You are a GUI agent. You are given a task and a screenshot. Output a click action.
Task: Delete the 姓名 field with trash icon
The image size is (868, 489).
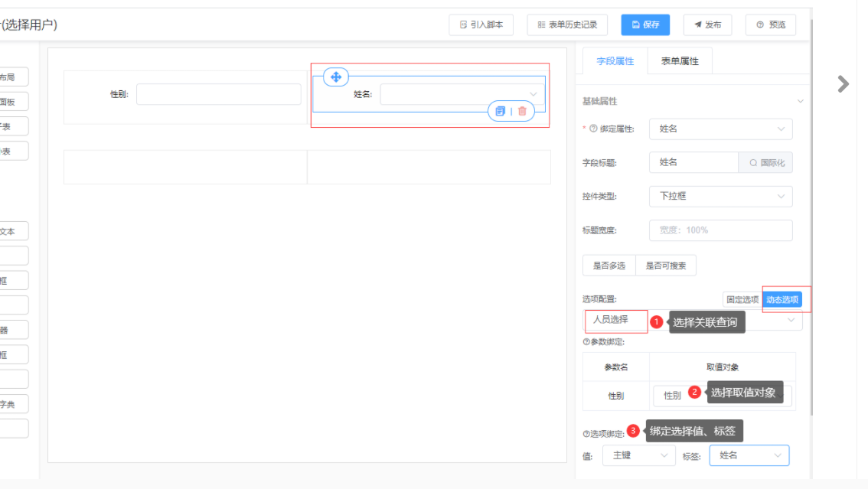point(522,111)
